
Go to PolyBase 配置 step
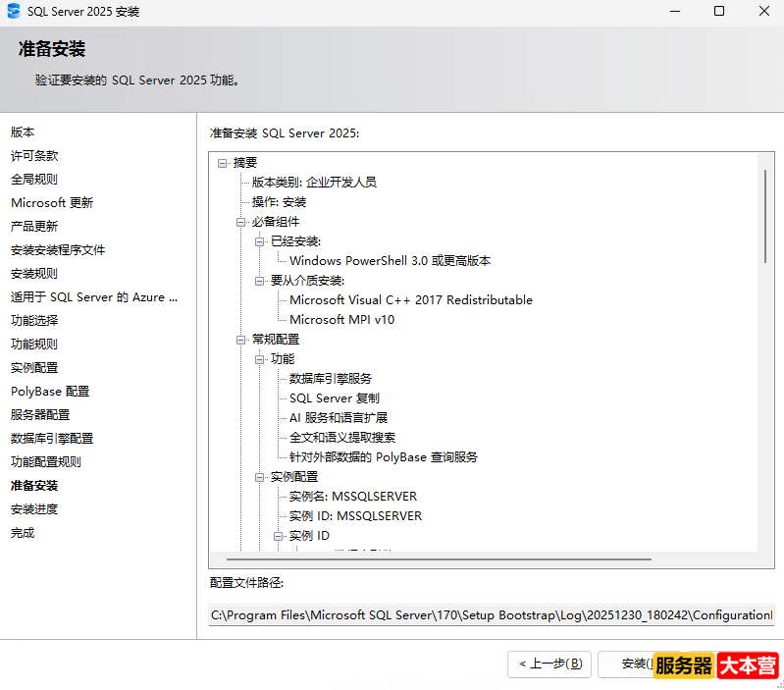50,391
